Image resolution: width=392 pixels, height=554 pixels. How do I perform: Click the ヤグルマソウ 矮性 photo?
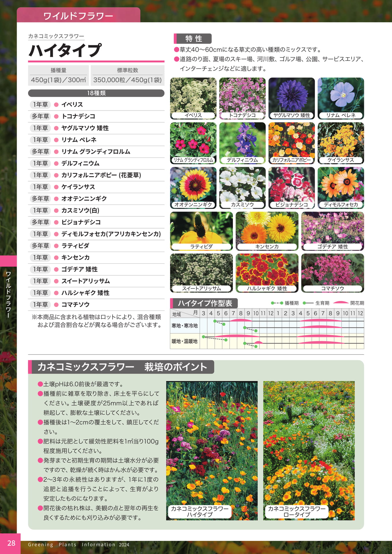292,98
